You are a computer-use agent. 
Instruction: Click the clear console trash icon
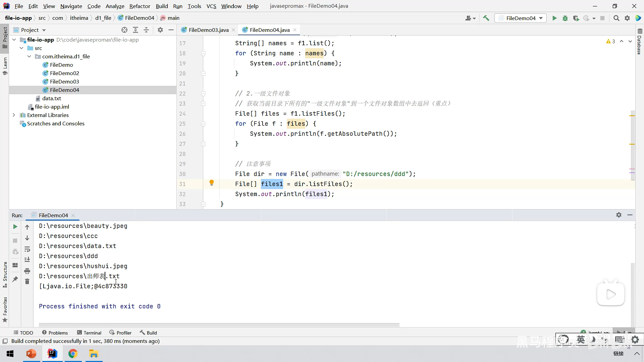tap(27, 282)
